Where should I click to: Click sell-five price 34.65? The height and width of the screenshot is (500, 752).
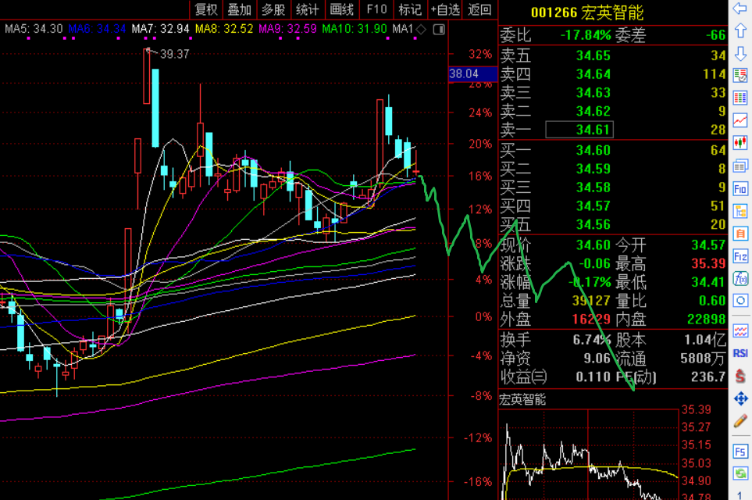(x=593, y=56)
